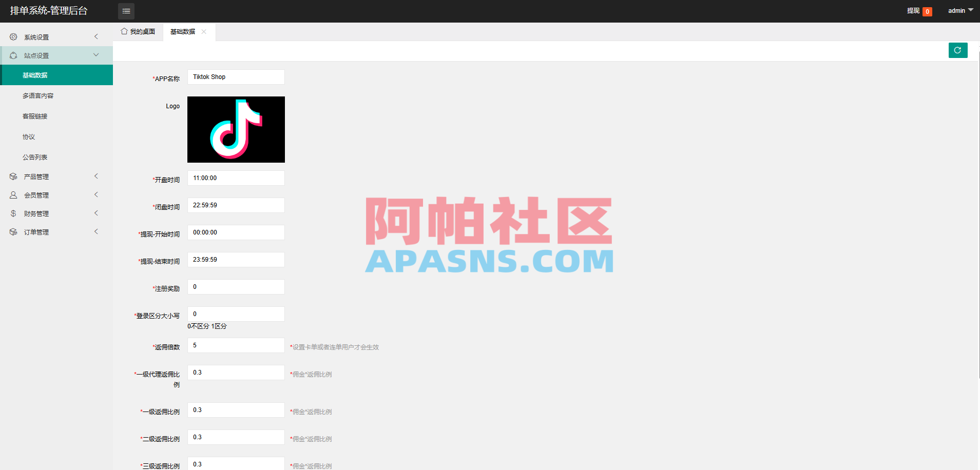Select the 客服链接 sidebar entry
980x470 pixels.
click(35, 116)
